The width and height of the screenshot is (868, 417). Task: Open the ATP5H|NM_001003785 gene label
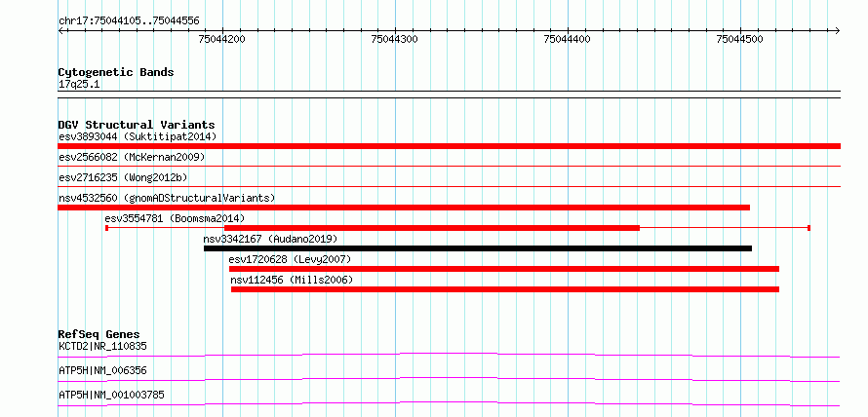click(111, 395)
